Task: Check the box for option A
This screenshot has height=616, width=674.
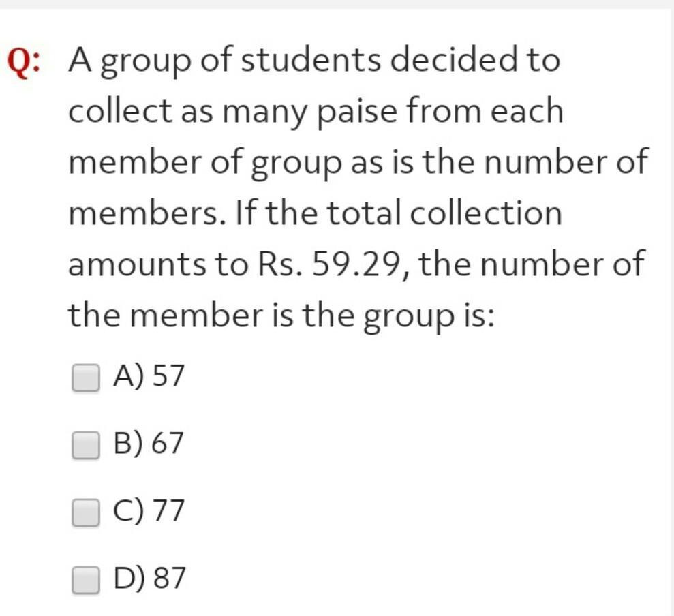Action: [x=85, y=378]
